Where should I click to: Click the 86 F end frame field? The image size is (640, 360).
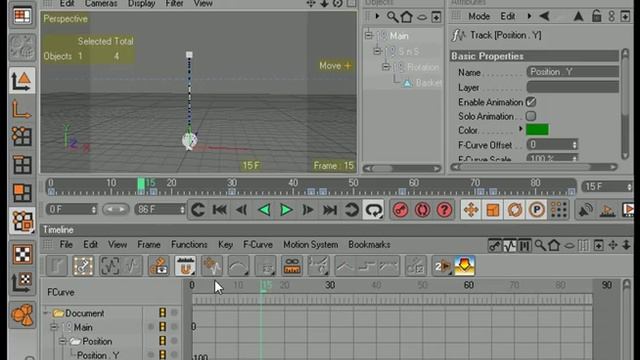point(159,209)
